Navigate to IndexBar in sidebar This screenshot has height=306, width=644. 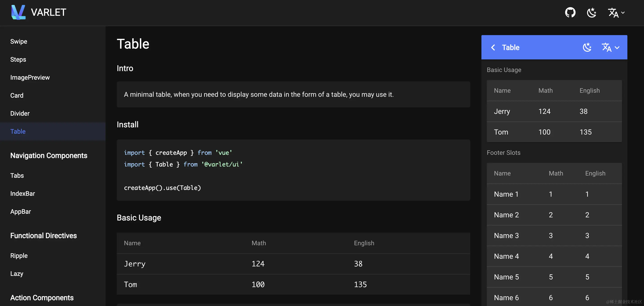coord(22,193)
